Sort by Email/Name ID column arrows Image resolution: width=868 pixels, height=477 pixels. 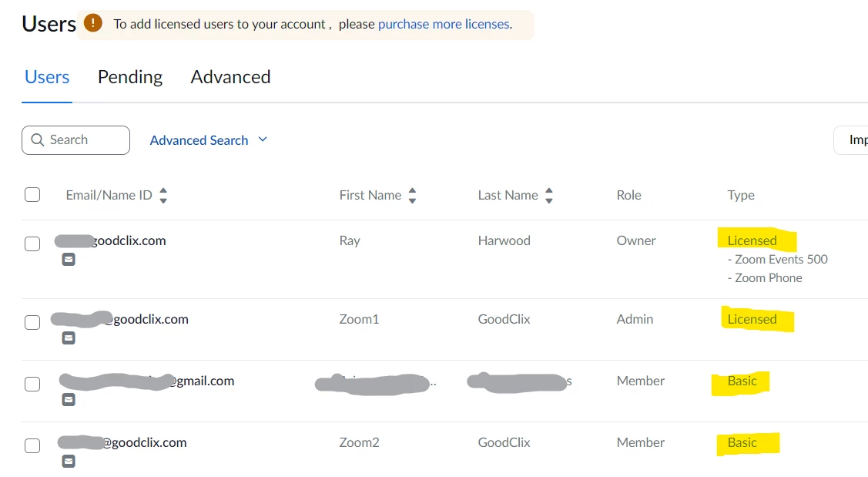(163, 196)
